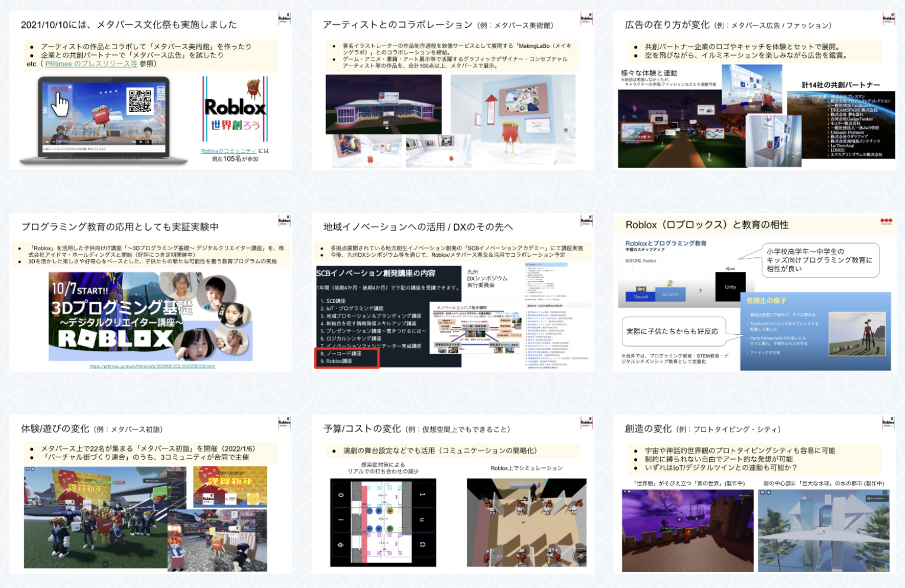Click the list item "8. ノーコード講座"
This screenshot has width=905, height=588.
point(341,353)
